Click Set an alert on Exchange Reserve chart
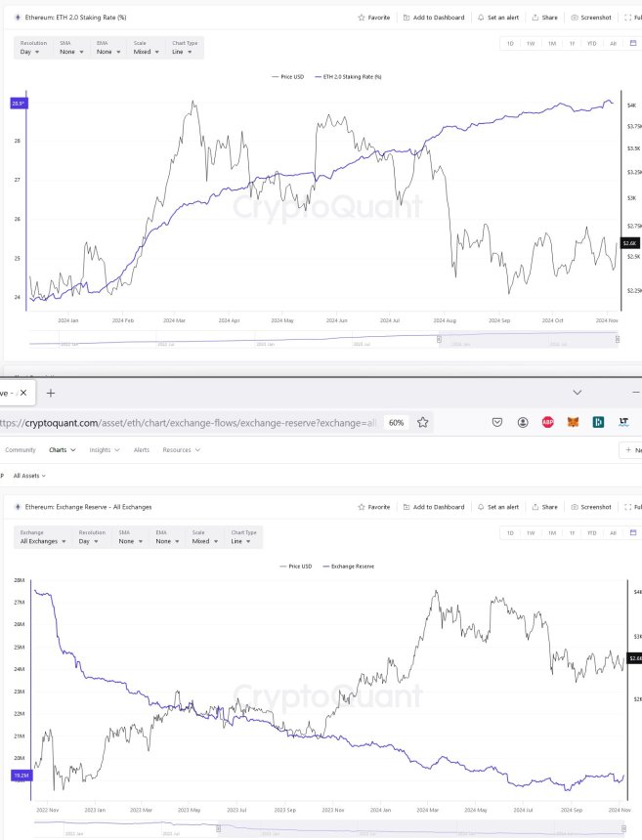642x840 pixels. [502, 507]
